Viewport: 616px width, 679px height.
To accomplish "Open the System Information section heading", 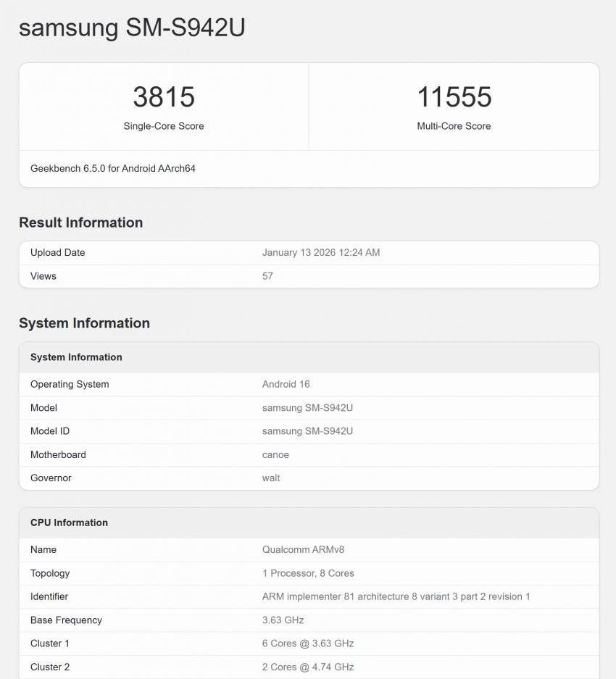I will (x=85, y=323).
